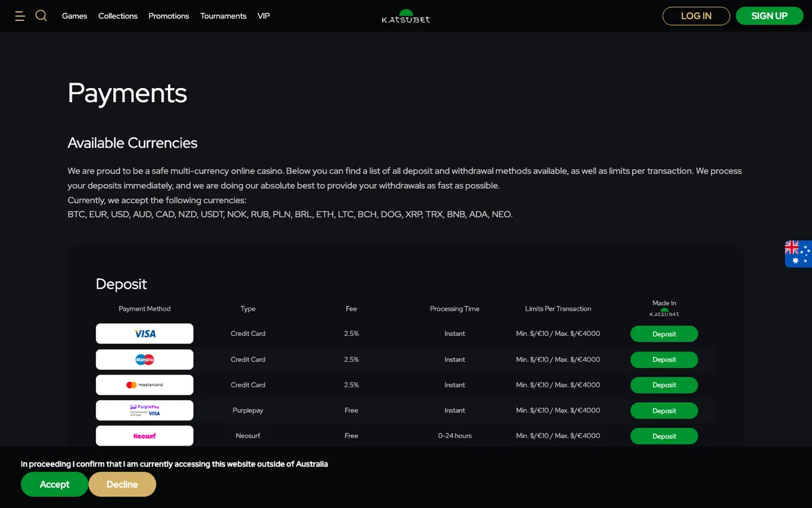
Task: Click the Available Currencies heading
Action: pos(133,143)
